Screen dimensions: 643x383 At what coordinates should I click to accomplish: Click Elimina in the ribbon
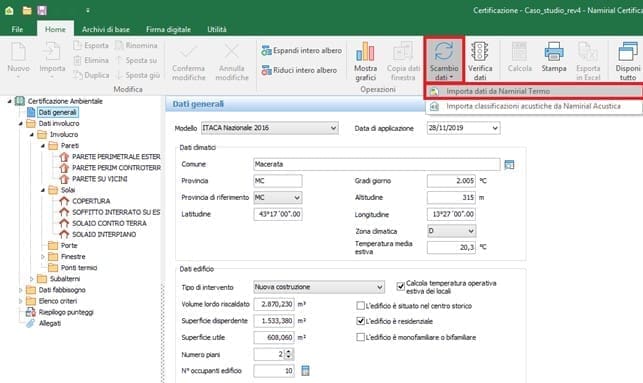91,60
